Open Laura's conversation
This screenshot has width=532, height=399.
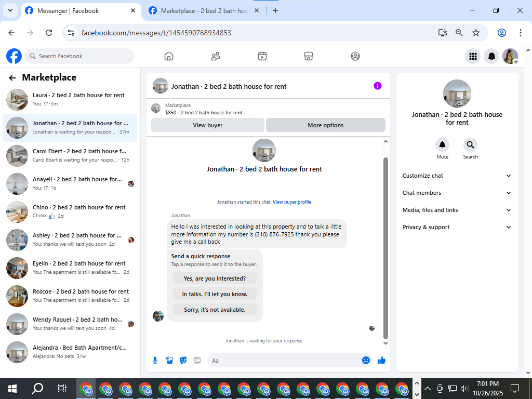(70, 99)
